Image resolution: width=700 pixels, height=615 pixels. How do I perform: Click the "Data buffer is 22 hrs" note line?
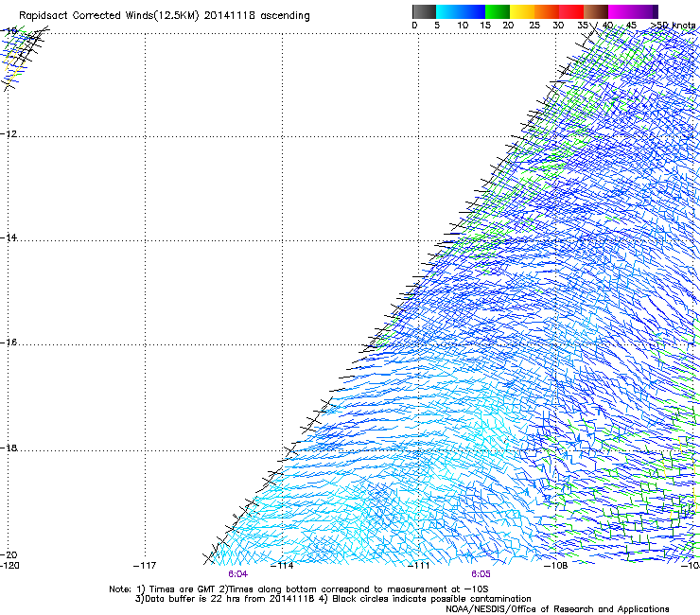(333, 599)
